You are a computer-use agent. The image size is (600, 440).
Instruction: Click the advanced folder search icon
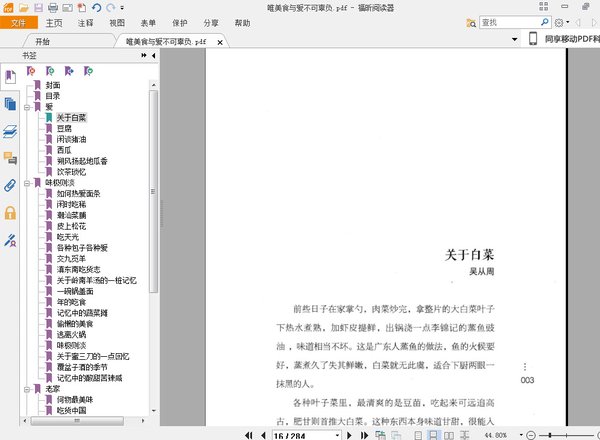471,23
